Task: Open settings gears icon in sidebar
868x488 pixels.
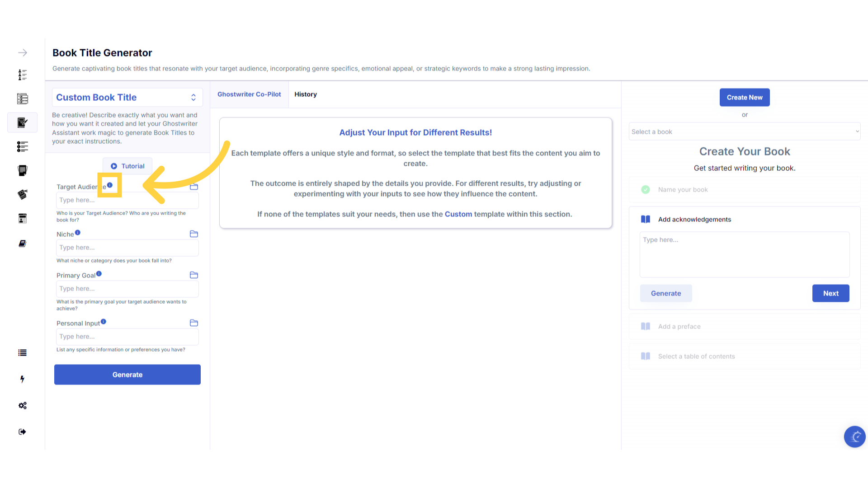Action: click(x=23, y=405)
